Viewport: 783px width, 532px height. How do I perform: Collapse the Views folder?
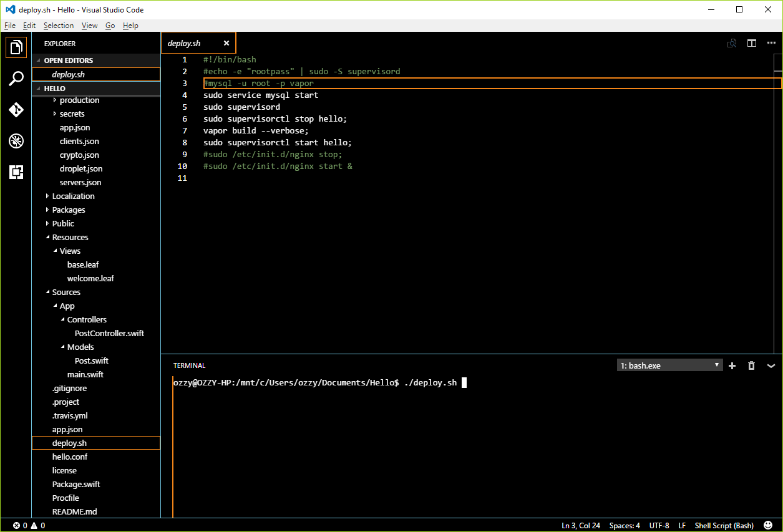point(55,251)
